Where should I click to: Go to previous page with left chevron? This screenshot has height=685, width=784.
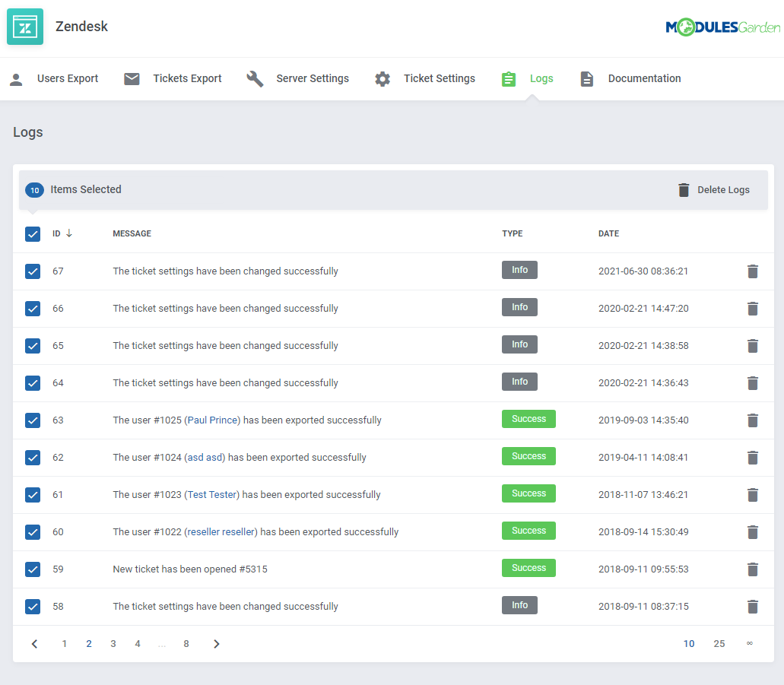[x=34, y=644]
